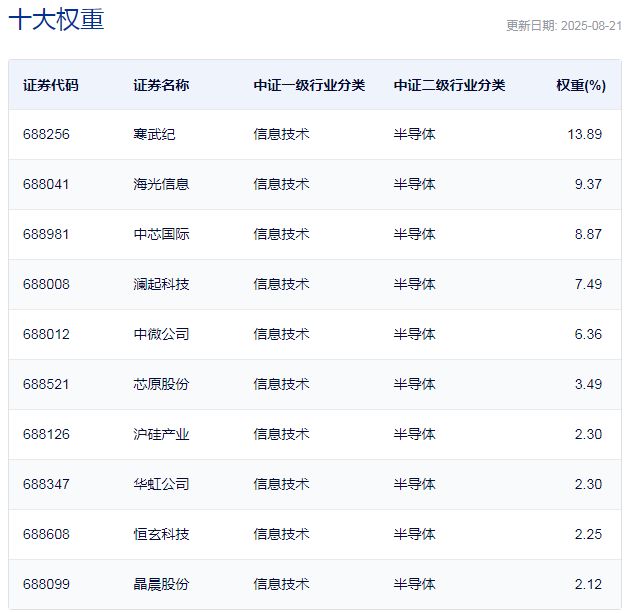
Task: Click stock code 688008
Action: pos(46,284)
